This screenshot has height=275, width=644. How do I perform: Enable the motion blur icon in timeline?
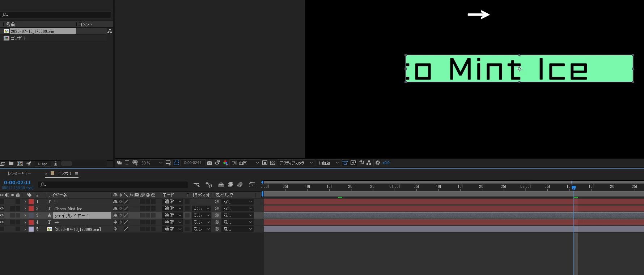(x=240, y=185)
